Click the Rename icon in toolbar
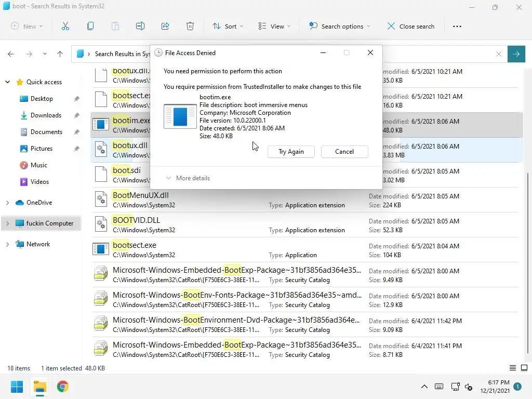532x399 pixels. click(x=140, y=26)
